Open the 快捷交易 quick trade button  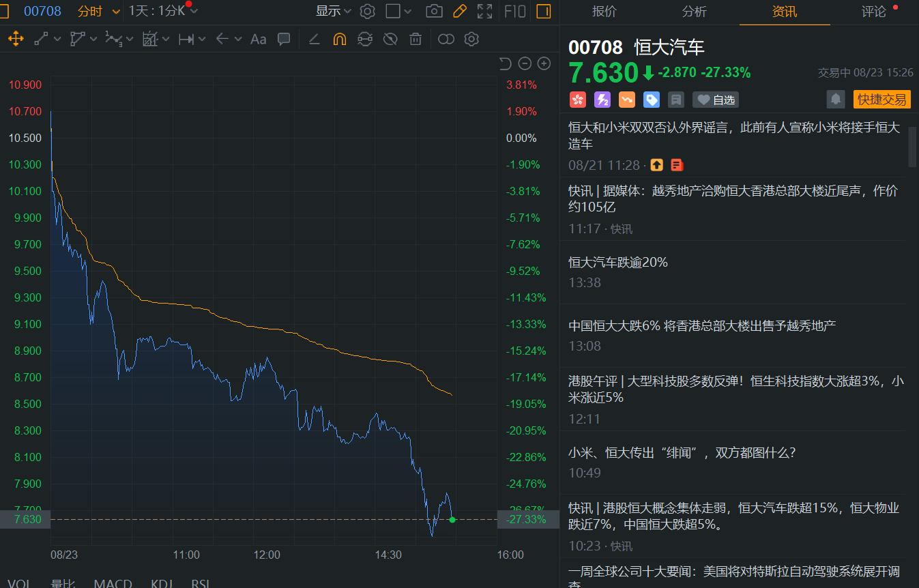882,100
